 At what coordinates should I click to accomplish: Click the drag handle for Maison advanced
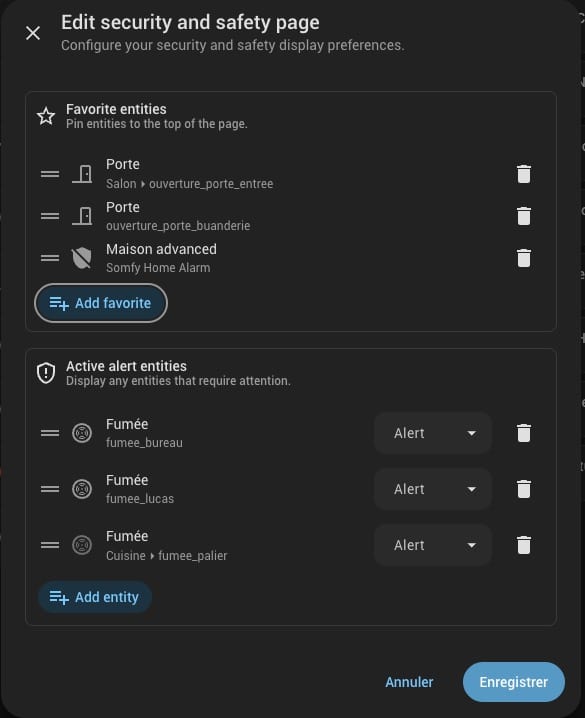click(50, 258)
